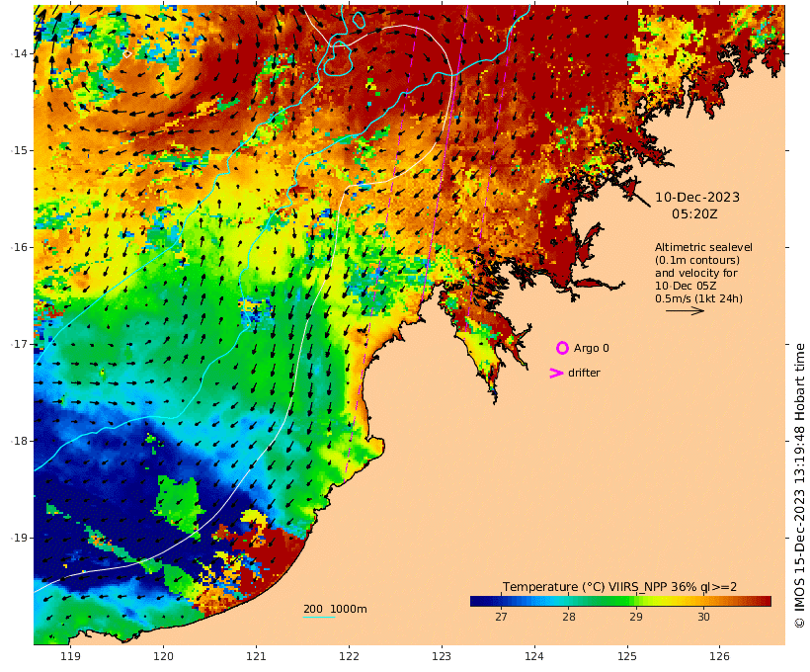This screenshot has width=810, height=672.
Task: Click the date text 10-Dec-2023
Action: pyautogui.click(x=697, y=198)
